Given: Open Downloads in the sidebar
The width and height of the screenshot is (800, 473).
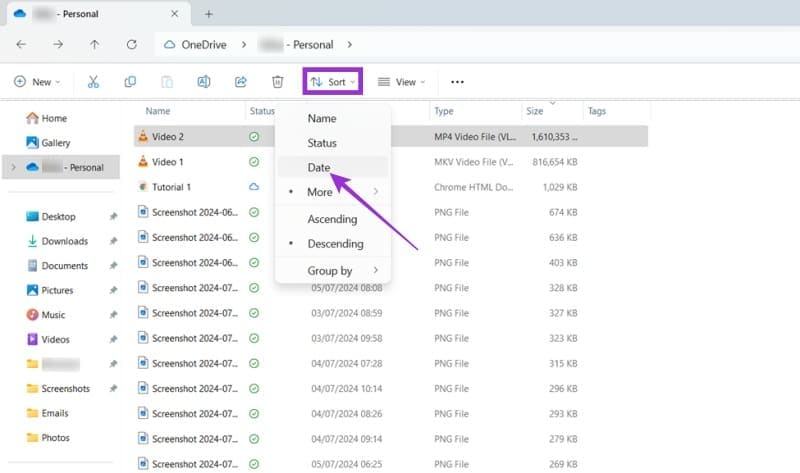Looking at the screenshot, I should (x=57, y=241).
